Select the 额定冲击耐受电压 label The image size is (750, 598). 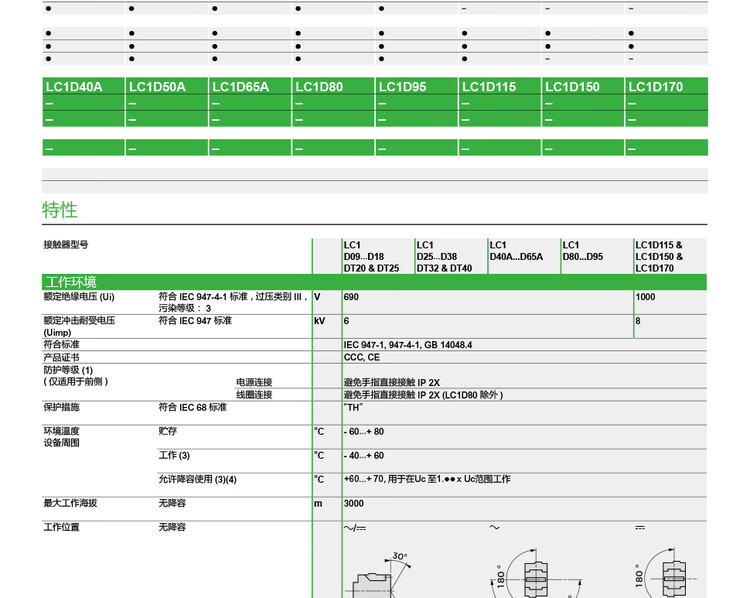[79, 326]
